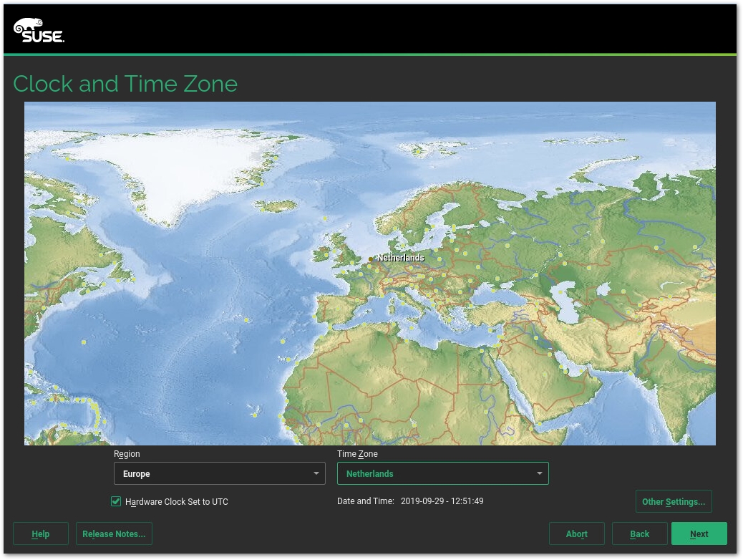Click the Date and Time label
The height and width of the screenshot is (560, 743).
tap(365, 501)
